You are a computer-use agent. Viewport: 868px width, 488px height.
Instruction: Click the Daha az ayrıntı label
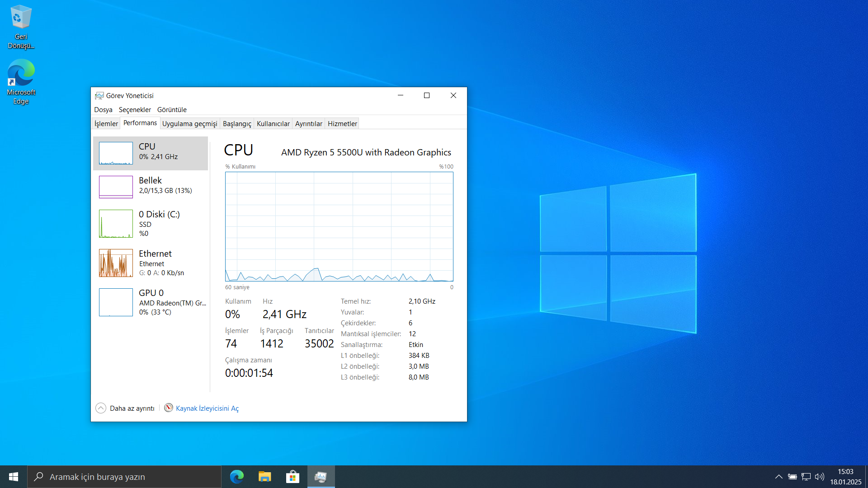(132, 408)
